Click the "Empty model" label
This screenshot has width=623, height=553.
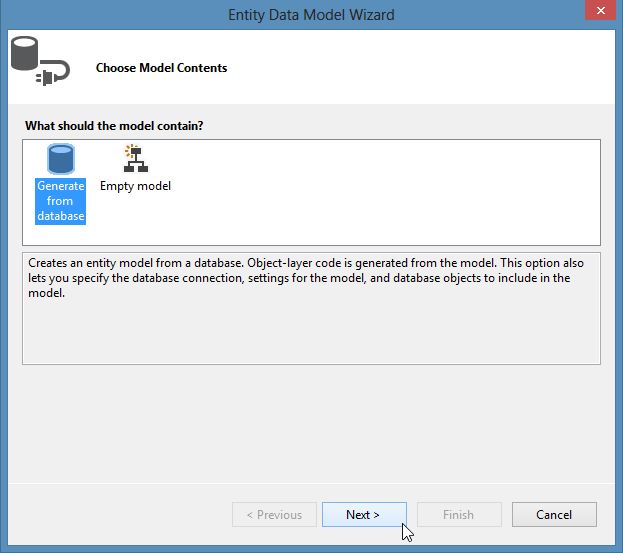[x=135, y=186]
